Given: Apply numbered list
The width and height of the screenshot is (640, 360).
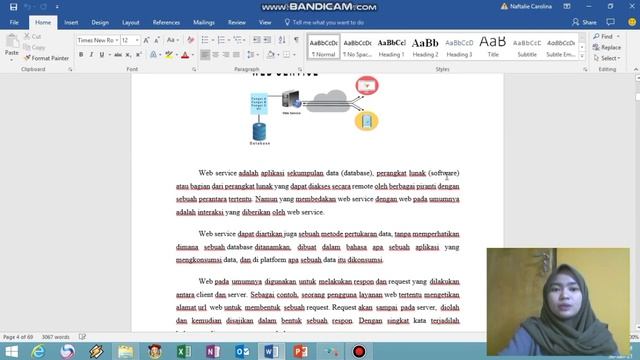Looking at the screenshot, I should (221, 40).
